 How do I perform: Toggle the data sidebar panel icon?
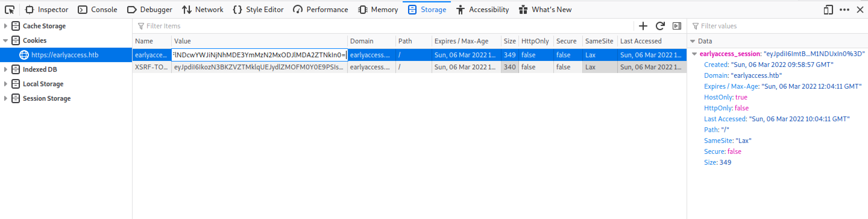point(677,26)
